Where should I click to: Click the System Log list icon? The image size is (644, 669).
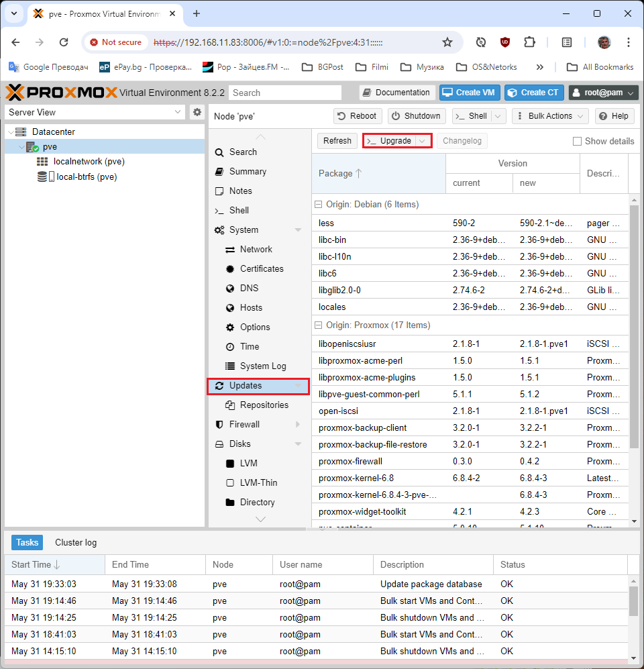[230, 366]
